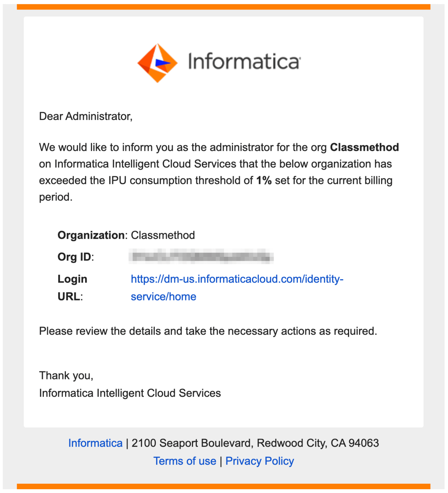Image resolution: width=448 pixels, height=493 pixels.
Task: Click the "Dear Administrator," greeting
Action: click(86, 116)
